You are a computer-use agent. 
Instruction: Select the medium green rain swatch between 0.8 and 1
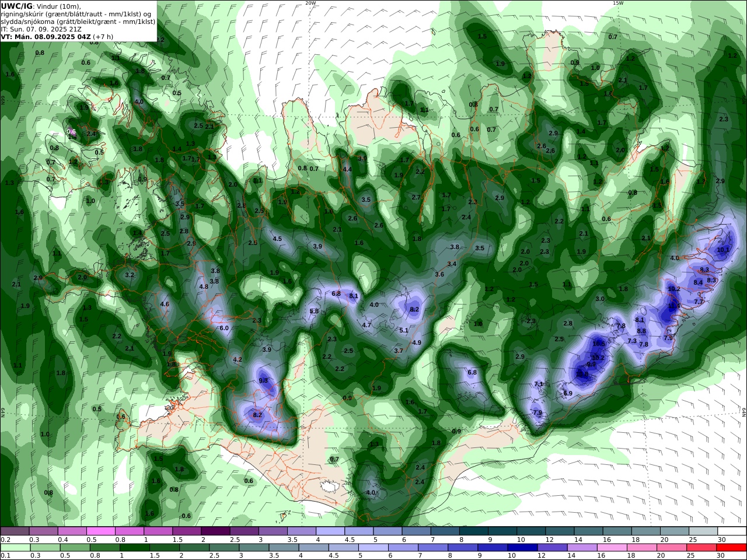click(105, 548)
